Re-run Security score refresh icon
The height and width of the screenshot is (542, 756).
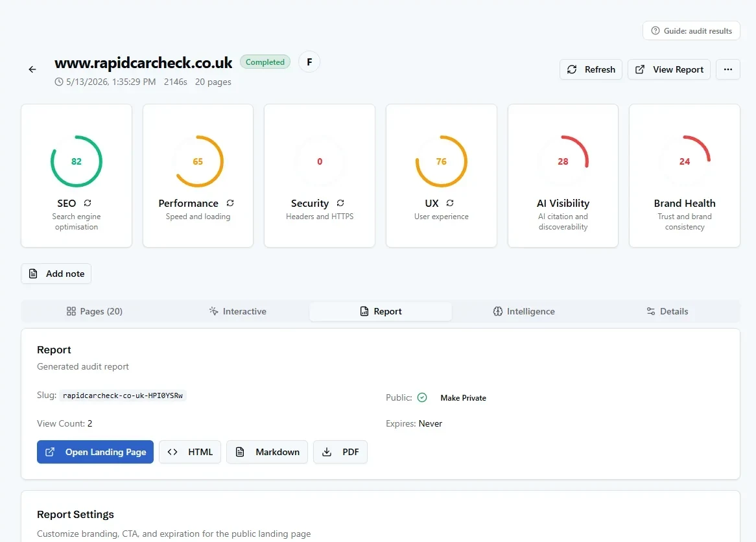tap(340, 203)
